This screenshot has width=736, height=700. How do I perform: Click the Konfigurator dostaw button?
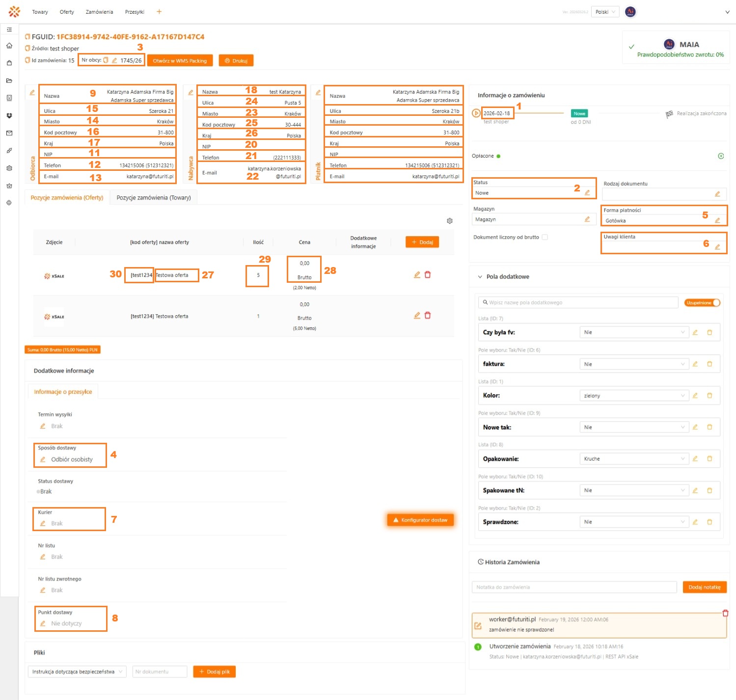pos(420,520)
